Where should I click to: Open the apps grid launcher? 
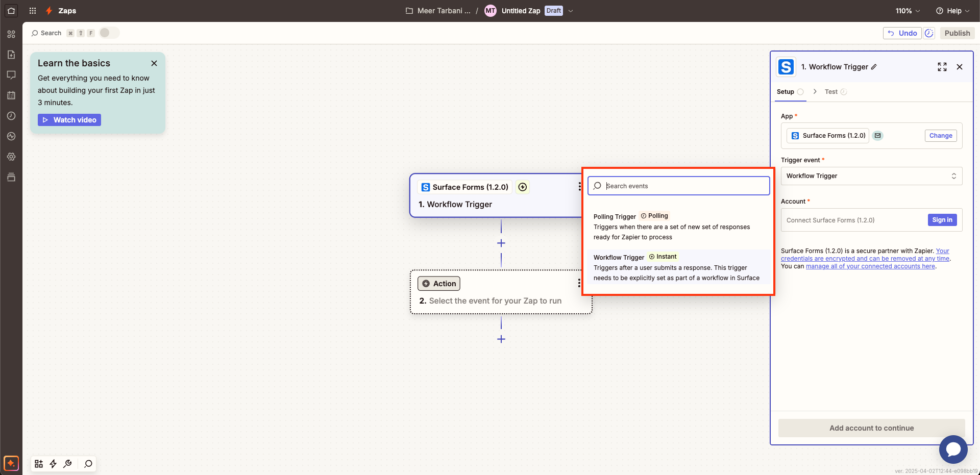[x=33, y=11]
